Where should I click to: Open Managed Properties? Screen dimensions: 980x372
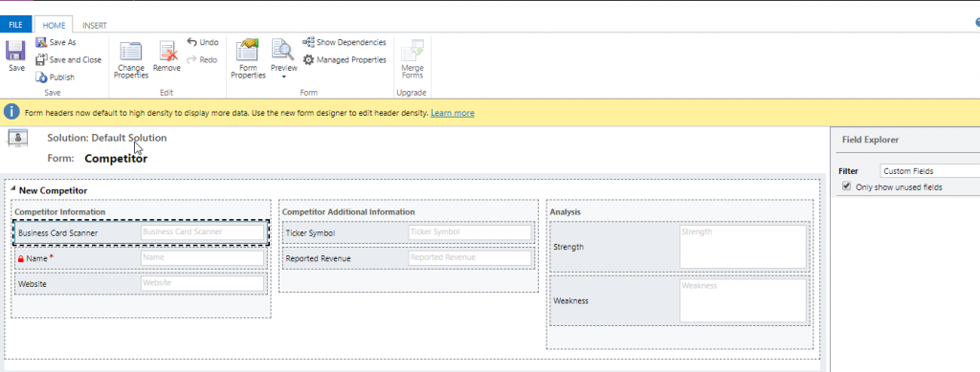pyautogui.click(x=345, y=60)
